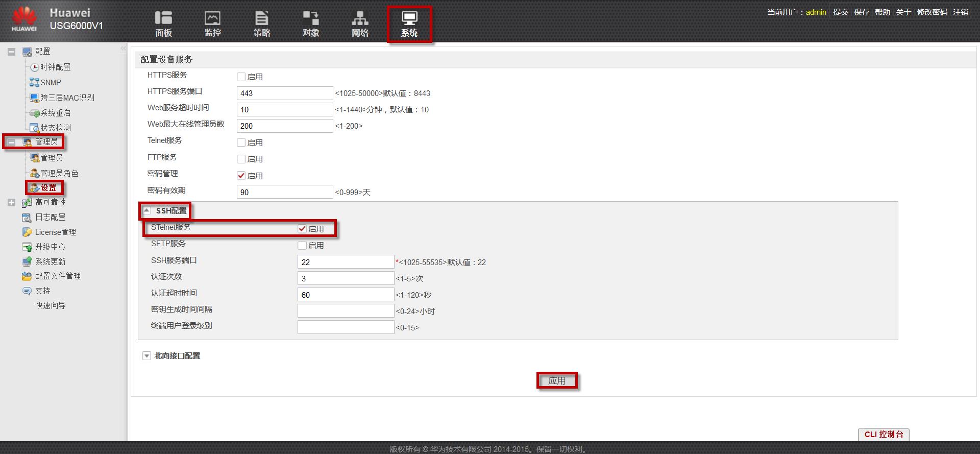The width and height of the screenshot is (980, 454).
Task: Click the 升级中心 icon
Action: point(27,247)
